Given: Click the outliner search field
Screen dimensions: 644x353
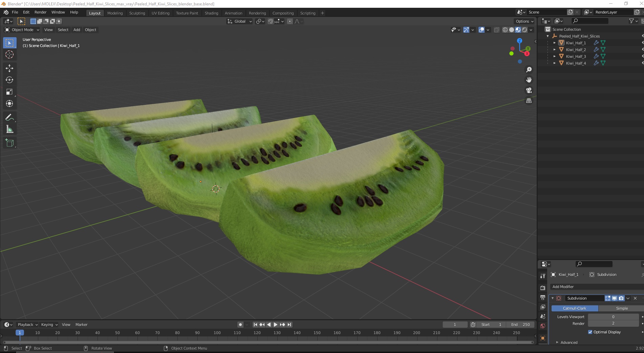Looking at the screenshot, I should pyautogui.click(x=590, y=21).
